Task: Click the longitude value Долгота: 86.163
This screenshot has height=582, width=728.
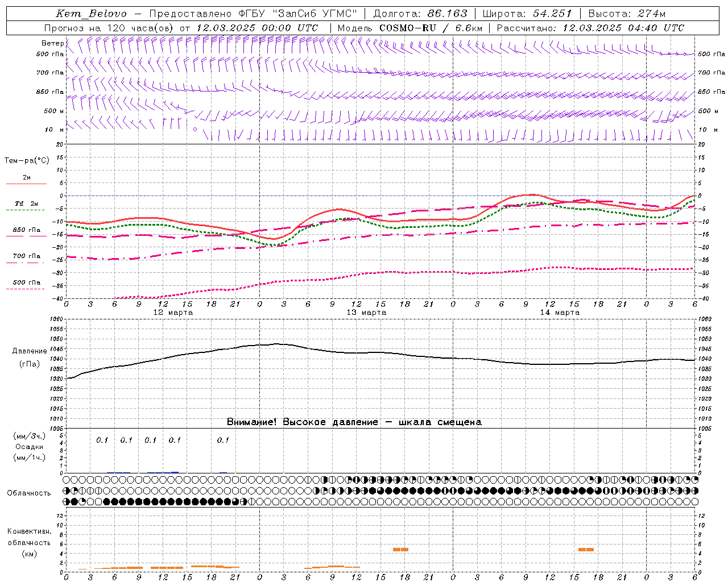Action: (420, 14)
